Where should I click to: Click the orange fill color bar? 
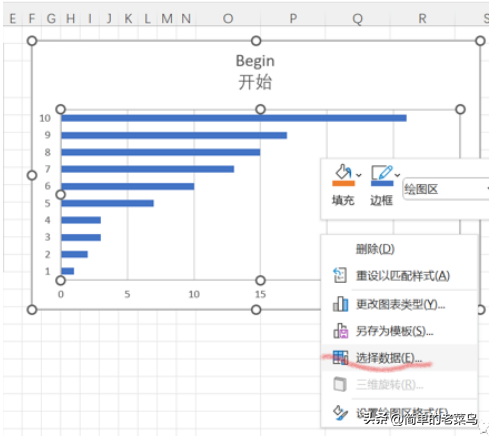[x=343, y=183]
